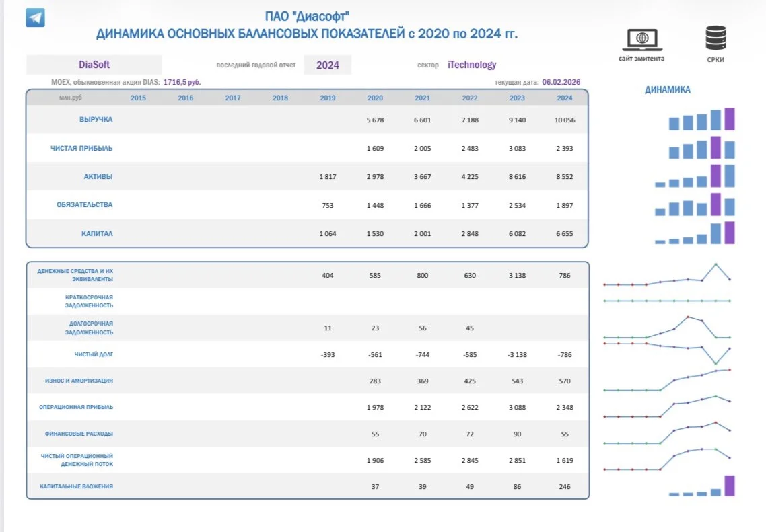Open the СРКИ database stack icon
This screenshot has height=532, width=766.
pyautogui.click(x=716, y=38)
